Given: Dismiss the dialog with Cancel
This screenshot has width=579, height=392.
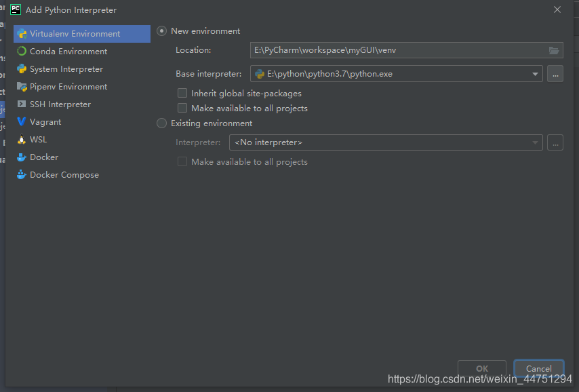Looking at the screenshot, I should click(x=538, y=368).
